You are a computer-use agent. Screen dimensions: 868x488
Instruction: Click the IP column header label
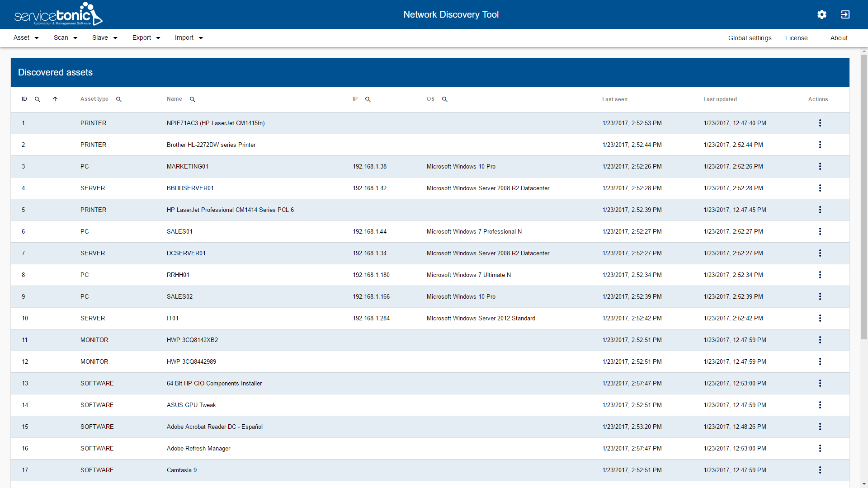(x=355, y=99)
